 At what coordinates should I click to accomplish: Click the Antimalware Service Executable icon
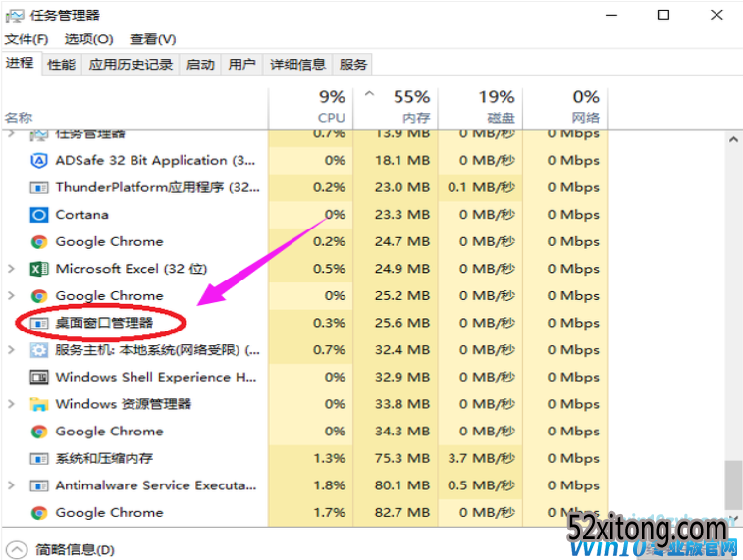39,485
